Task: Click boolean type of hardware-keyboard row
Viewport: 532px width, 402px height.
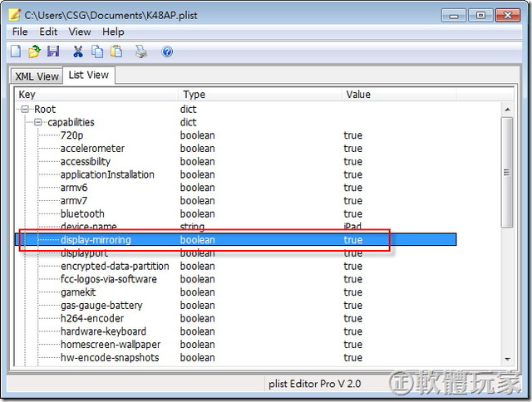Action: 198,331
